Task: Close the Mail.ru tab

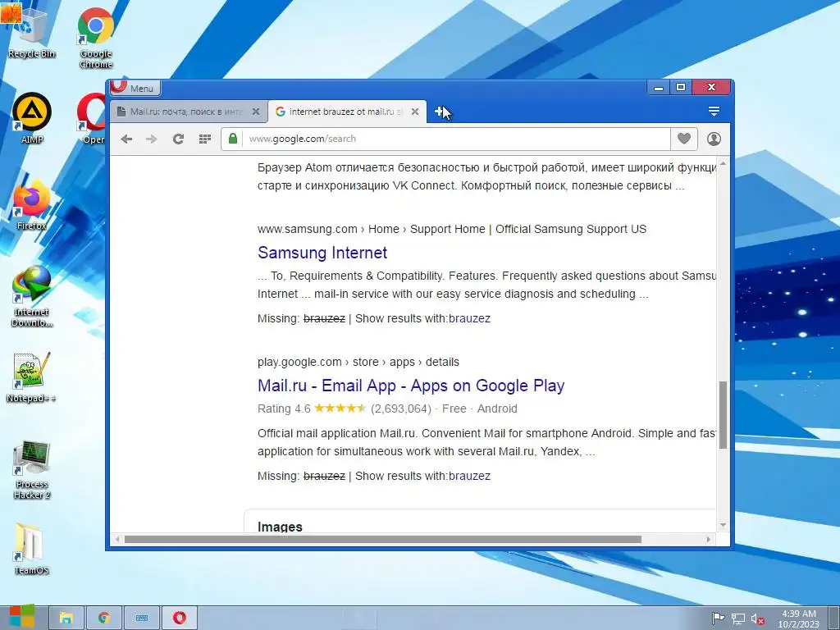Action: 256,112
